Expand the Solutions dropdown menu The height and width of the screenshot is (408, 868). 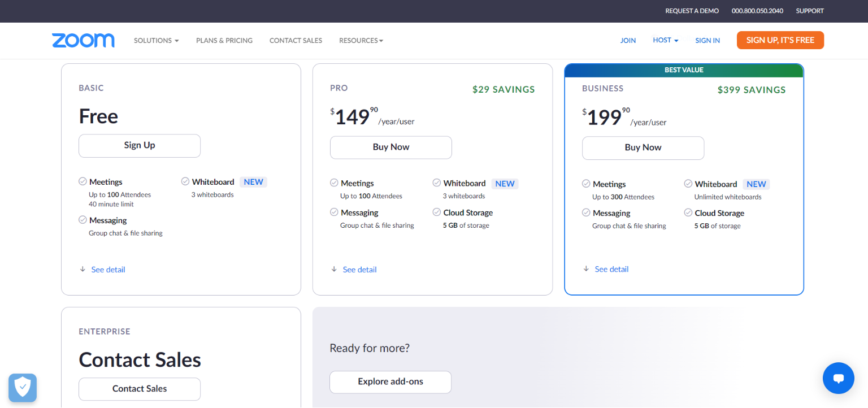pyautogui.click(x=157, y=41)
